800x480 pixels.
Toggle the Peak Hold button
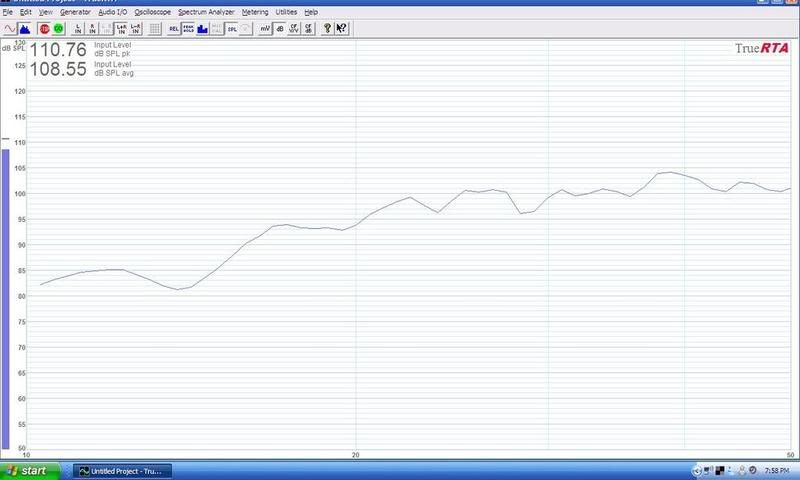[x=188, y=29]
